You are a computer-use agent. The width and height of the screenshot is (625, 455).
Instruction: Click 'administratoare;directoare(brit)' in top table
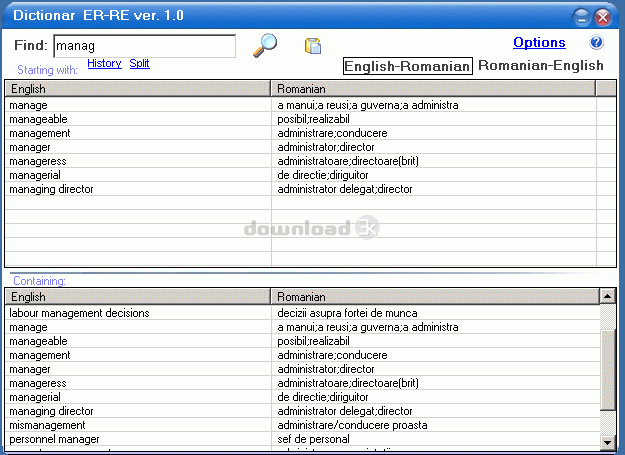[348, 161]
